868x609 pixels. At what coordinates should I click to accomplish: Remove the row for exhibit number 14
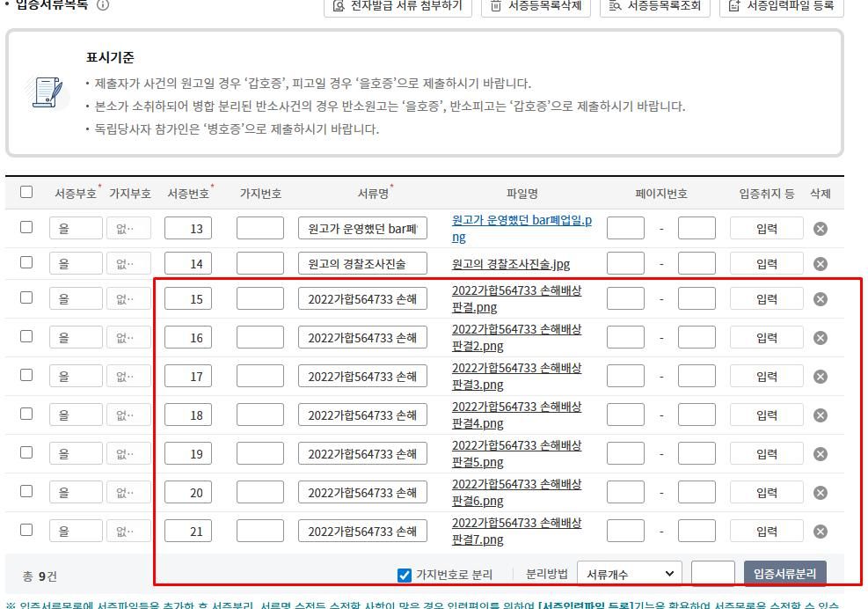820,264
